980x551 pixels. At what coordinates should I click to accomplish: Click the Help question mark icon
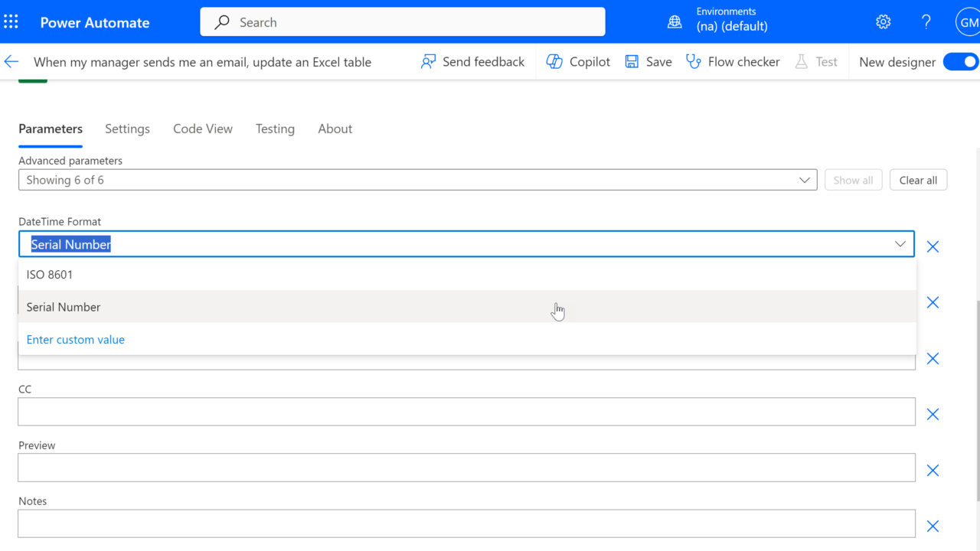point(926,22)
